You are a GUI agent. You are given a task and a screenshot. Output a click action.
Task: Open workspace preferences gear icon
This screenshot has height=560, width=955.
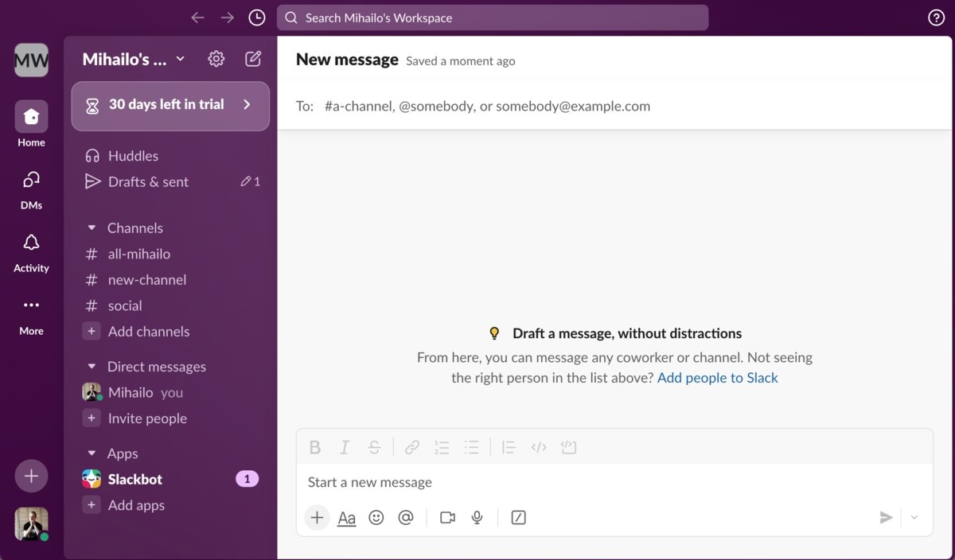216,59
